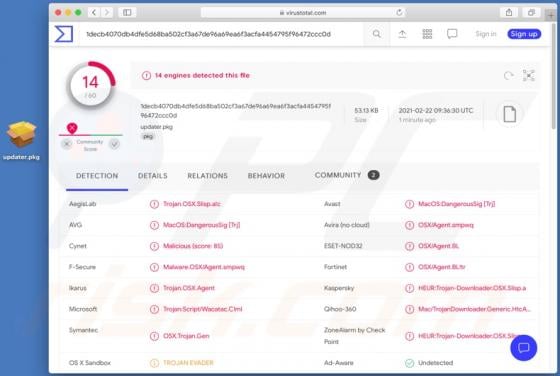
Task: Vote negative with community X icon
Action: [67, 144]
